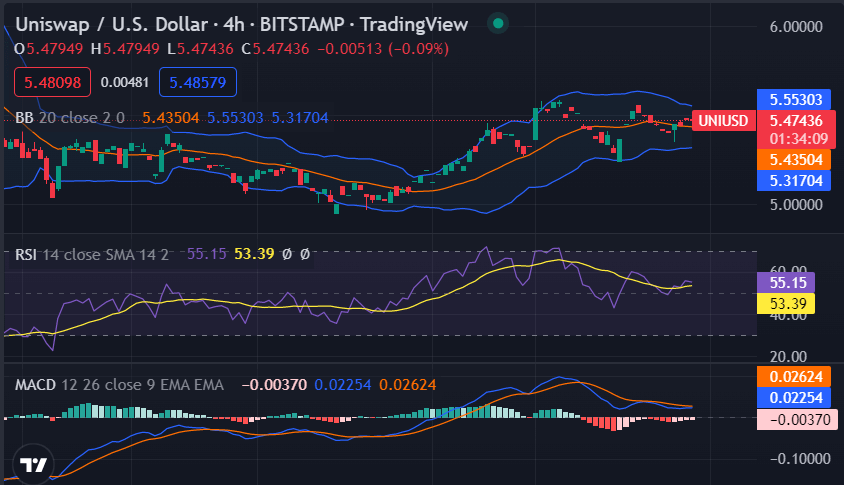Click the red sell price 5.48098 button
The width and height of the screenshot is (844, 485).
click(x=52, y=82)
